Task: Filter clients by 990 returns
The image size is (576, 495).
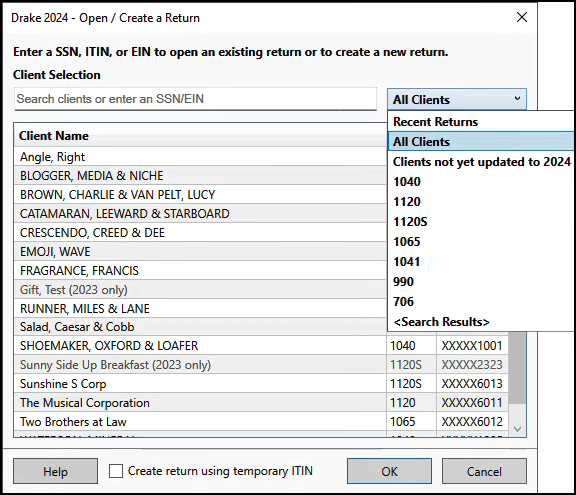Action: [x=481, y=282]
